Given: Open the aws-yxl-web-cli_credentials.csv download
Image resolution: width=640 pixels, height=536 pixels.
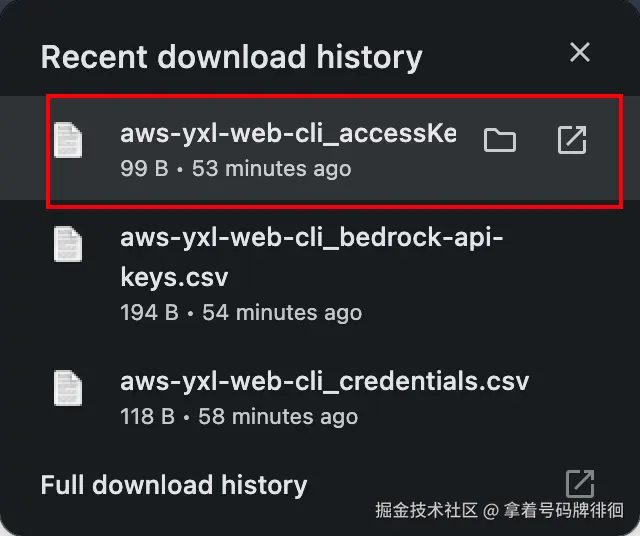Looking at the screenshot, I should [x=324, y=381].
